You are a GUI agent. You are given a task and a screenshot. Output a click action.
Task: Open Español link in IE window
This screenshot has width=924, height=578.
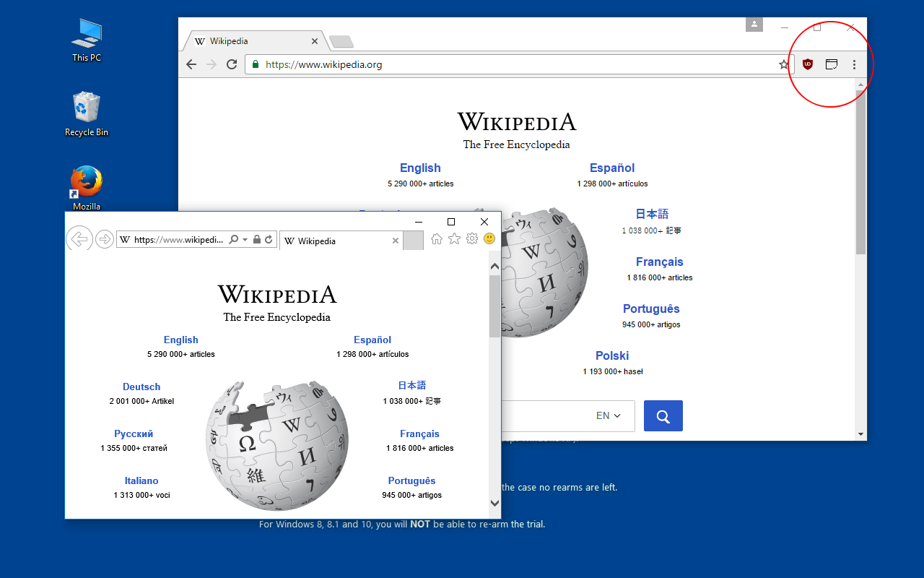coord(372,340)
